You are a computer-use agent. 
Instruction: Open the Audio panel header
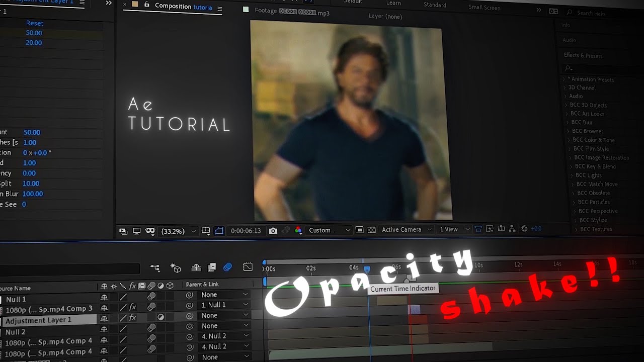click(569, 40)
